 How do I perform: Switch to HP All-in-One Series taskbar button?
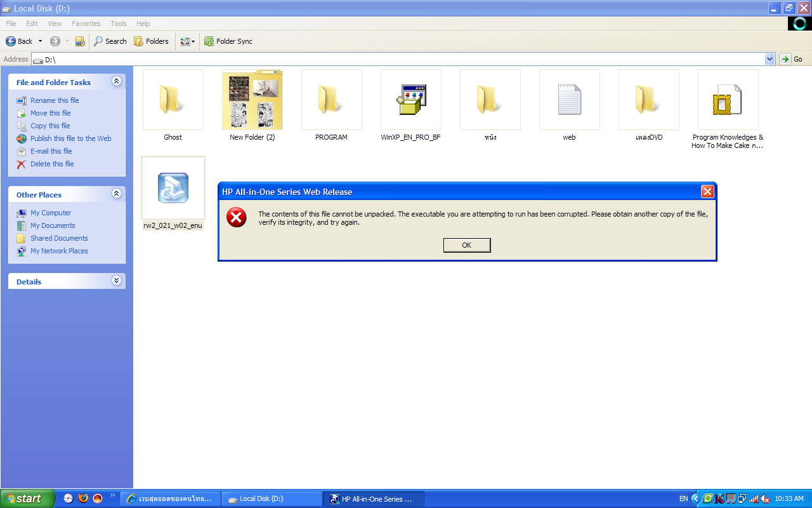pos(374,498)
